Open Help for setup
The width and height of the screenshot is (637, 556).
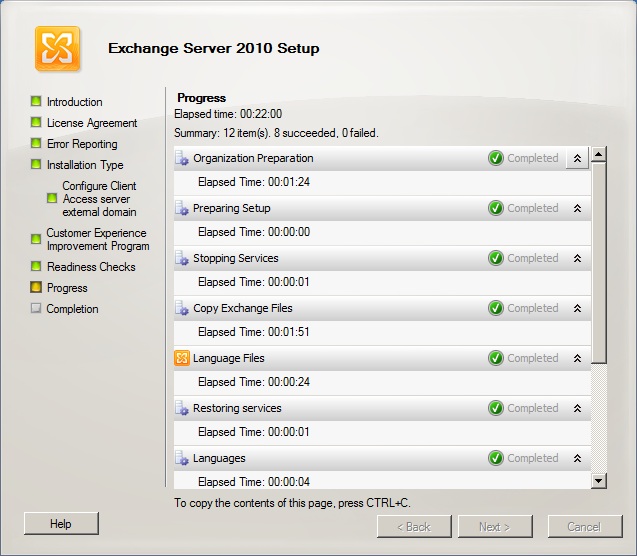61,524
